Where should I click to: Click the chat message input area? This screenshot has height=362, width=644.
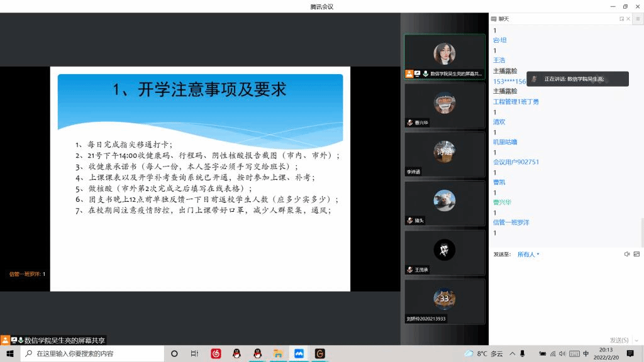tap(566, 295)
